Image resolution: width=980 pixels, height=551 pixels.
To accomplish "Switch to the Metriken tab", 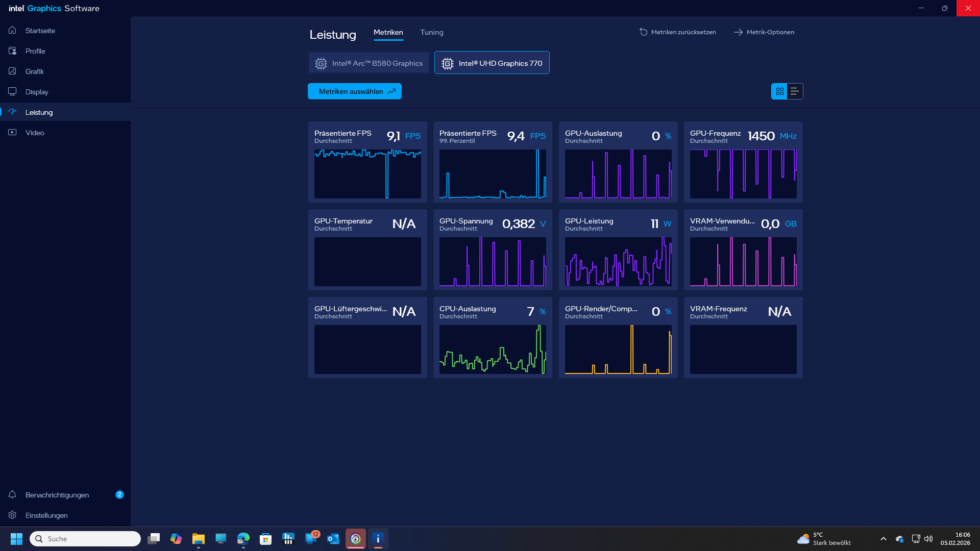I will 388,32.
